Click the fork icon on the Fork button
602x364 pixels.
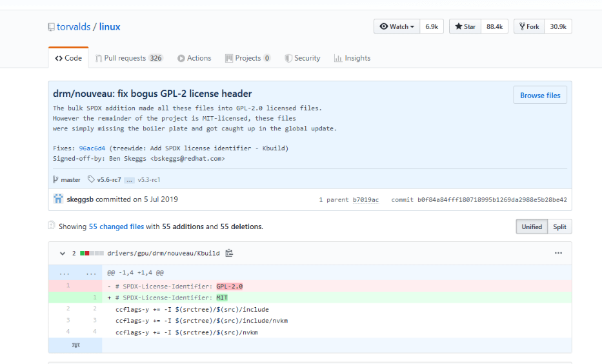(x=522, y=26)
